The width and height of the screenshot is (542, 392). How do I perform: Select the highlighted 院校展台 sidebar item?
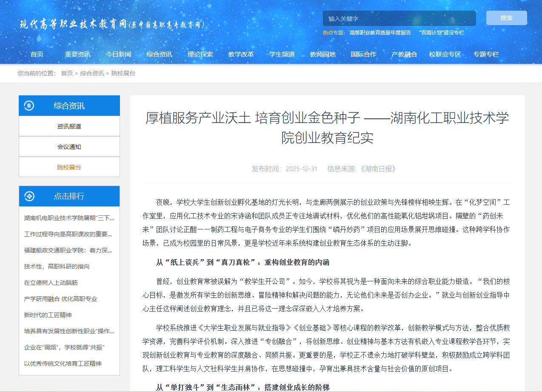pos(69,167)
